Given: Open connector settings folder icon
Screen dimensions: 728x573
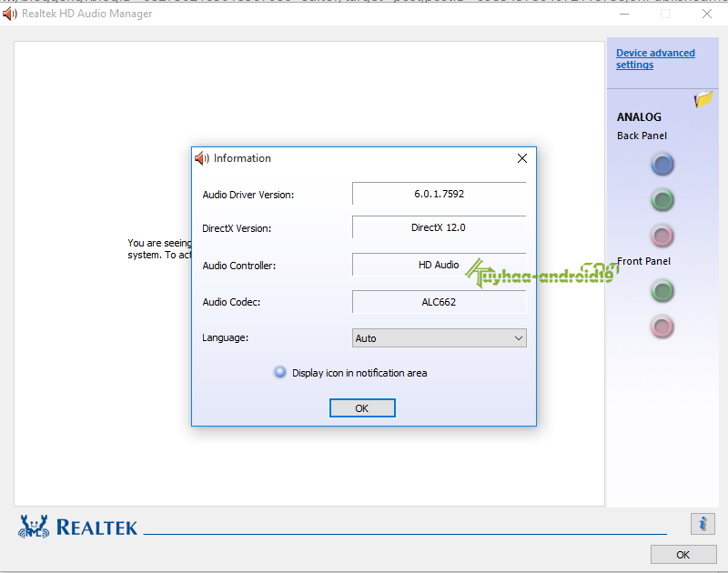Looking at the screenshot, I should (703, 99).
